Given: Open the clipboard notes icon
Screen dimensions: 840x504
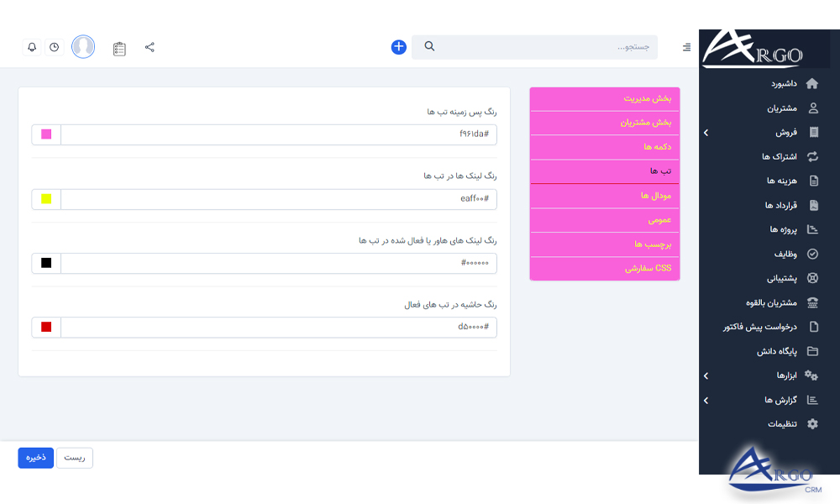Looking at the screenshot, I should click(x=119, y=48).
